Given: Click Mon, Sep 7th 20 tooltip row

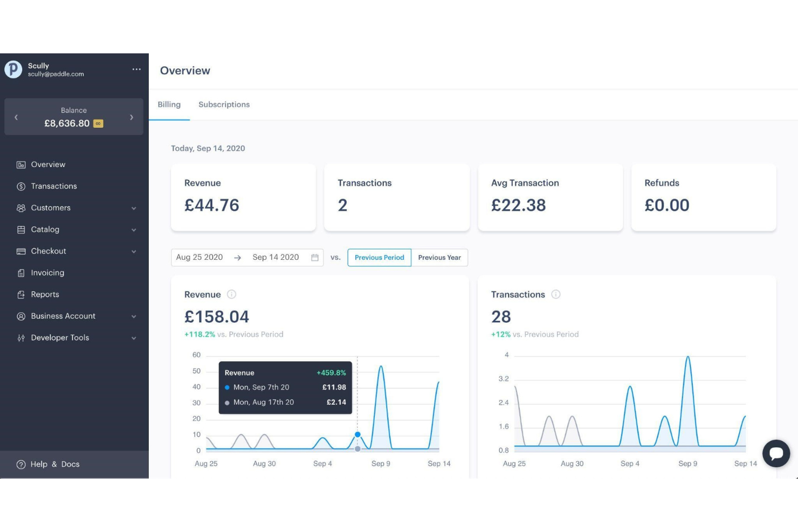Looking at the screenshot, I should [285, 388].
